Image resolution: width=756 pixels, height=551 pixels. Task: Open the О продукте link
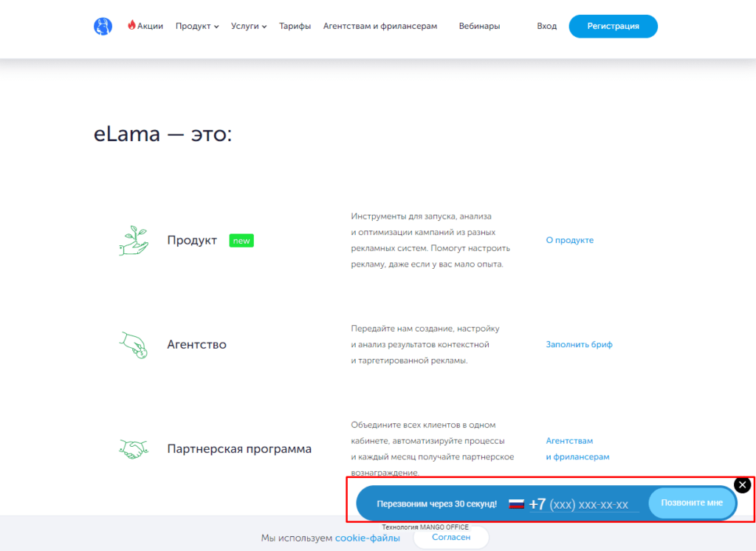point(569,240)
